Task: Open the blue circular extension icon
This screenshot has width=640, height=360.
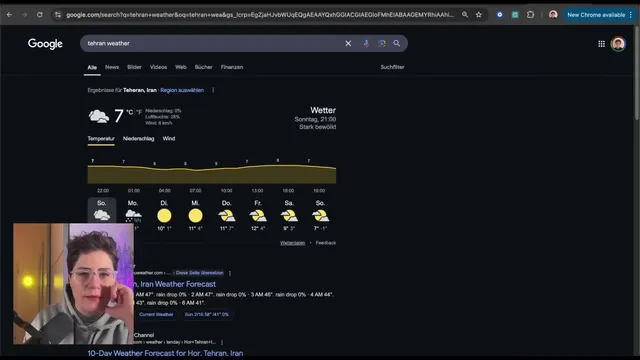Action: [x=500, y=15]
